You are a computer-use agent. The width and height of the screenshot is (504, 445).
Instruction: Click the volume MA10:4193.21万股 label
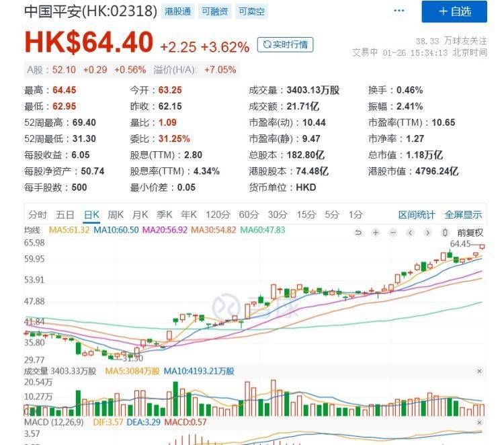199,371
